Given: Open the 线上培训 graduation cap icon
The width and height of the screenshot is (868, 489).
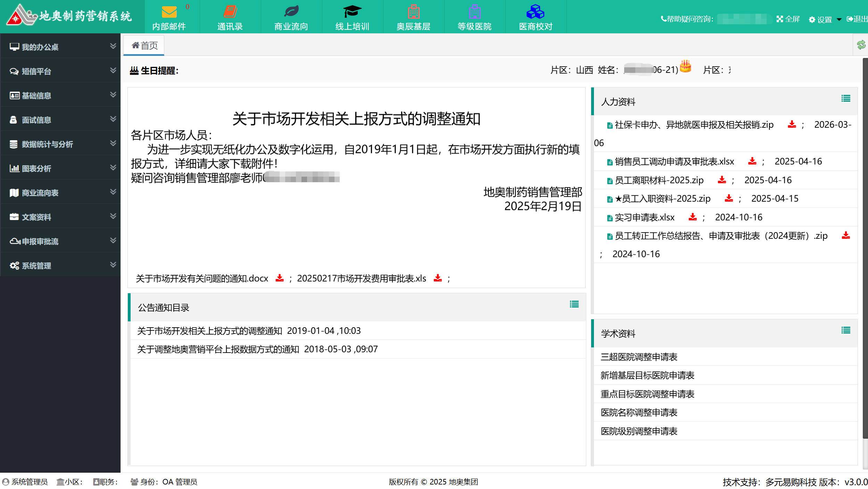Looking at the screenshot, I should pos(352,12).
